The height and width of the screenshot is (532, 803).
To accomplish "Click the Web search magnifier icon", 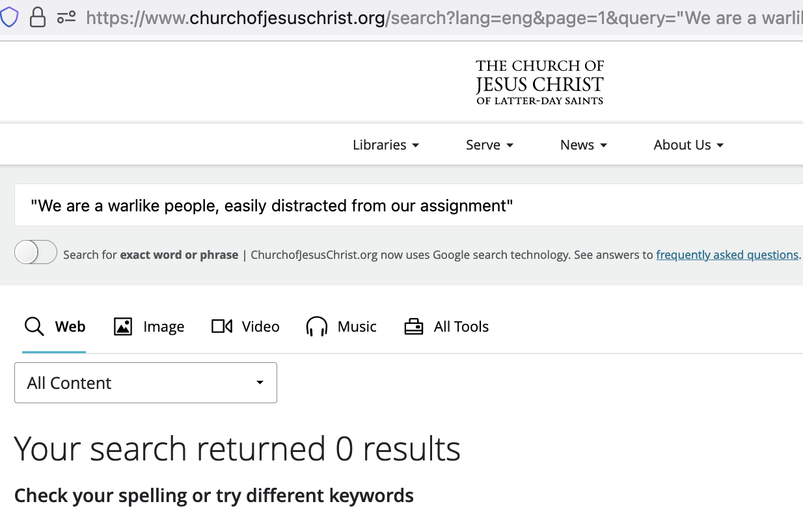I will pyautogui.click(x=34, y=326).
